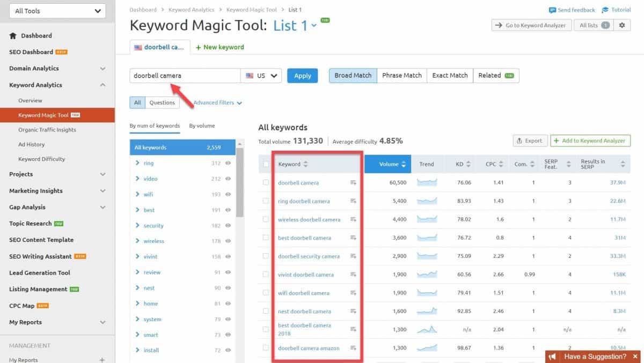Image resolution: width=644 pixels, height=363 pixels.
Task: Click the Tutorial graduation cap icon
Action: (605, 10)
